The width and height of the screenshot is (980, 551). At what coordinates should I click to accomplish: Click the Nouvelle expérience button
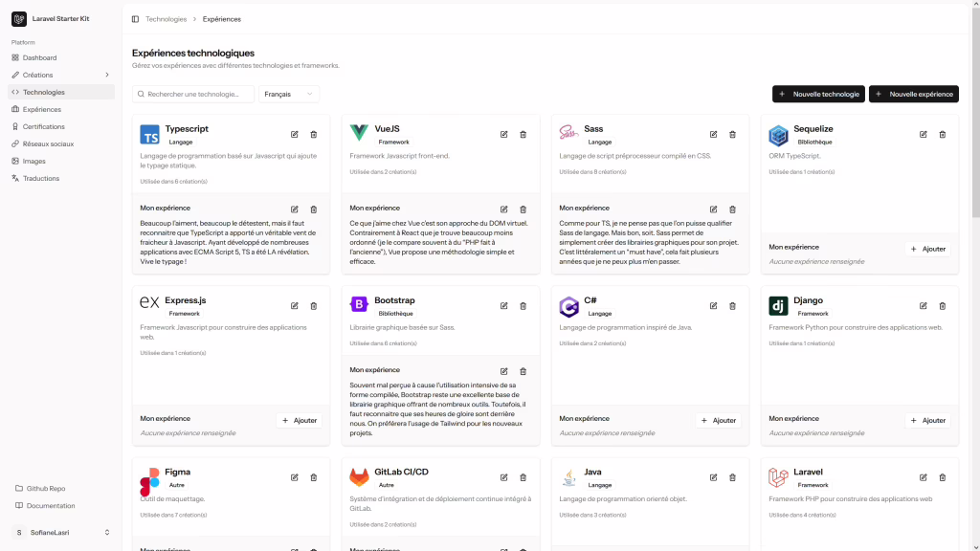click(914, 95)
